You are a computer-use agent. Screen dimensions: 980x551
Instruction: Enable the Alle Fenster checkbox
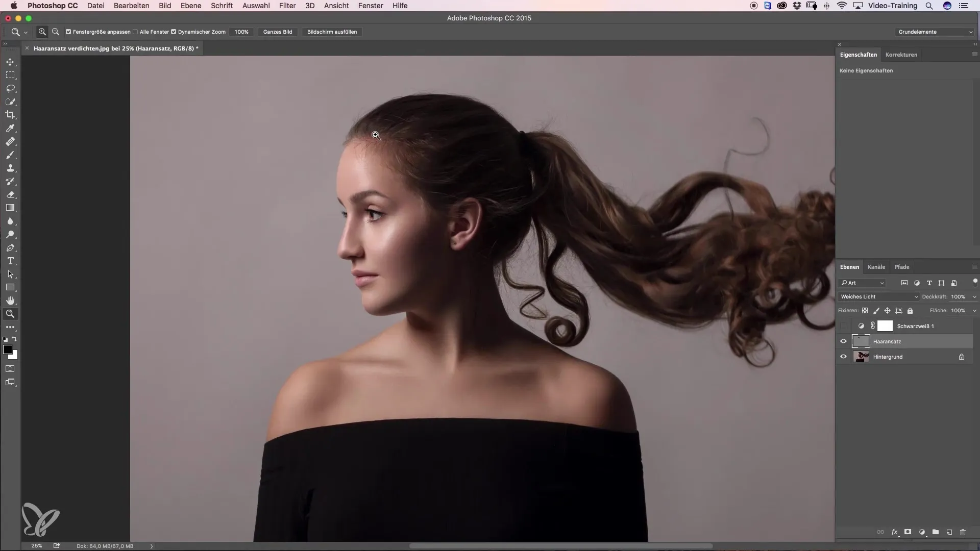135,32
